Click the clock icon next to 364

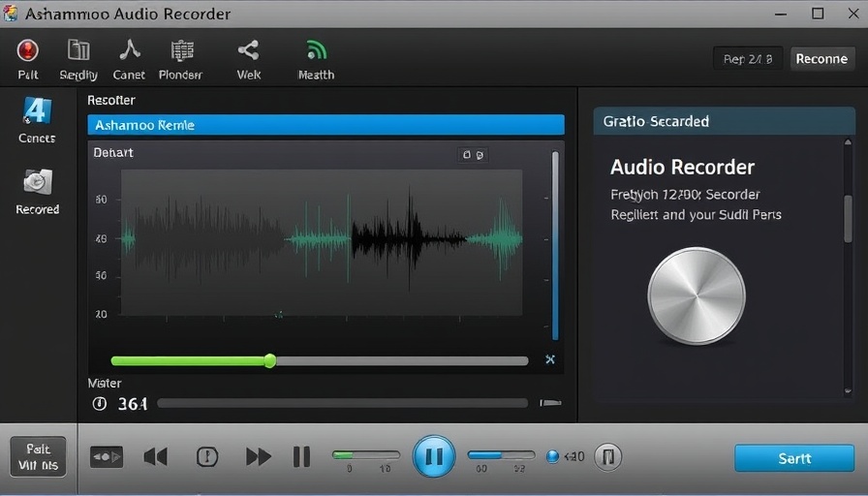click(x=100, y=404)
